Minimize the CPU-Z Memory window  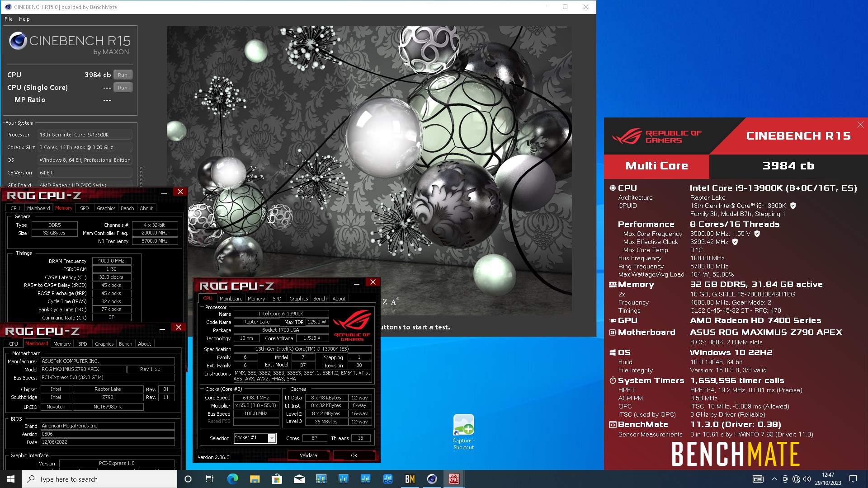(164, 193)
